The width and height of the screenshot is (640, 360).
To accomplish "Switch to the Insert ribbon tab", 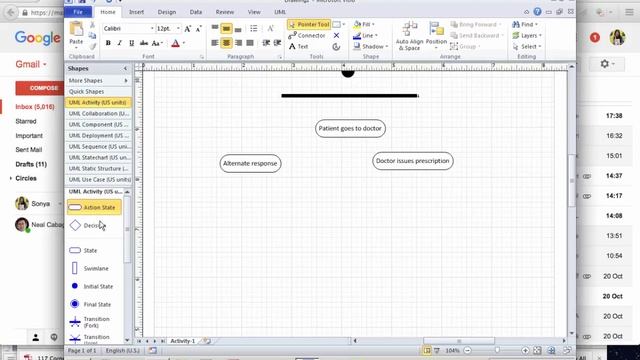I will pos(136,12).
